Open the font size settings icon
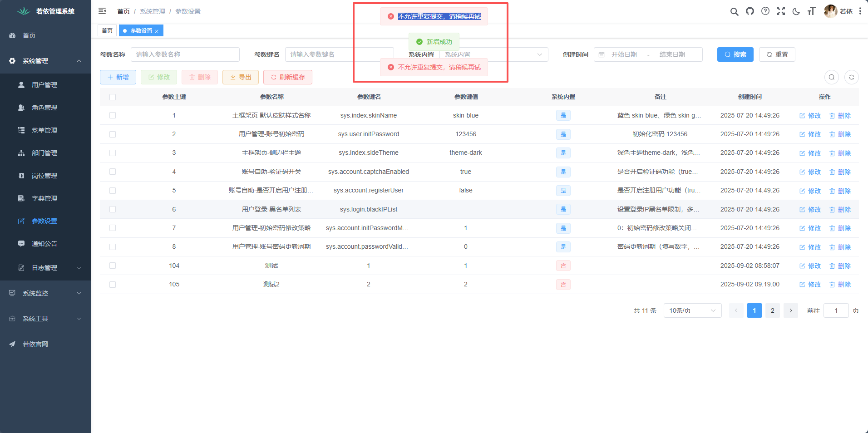This screenshot has width=868, height=433. (x=812, y=11)
